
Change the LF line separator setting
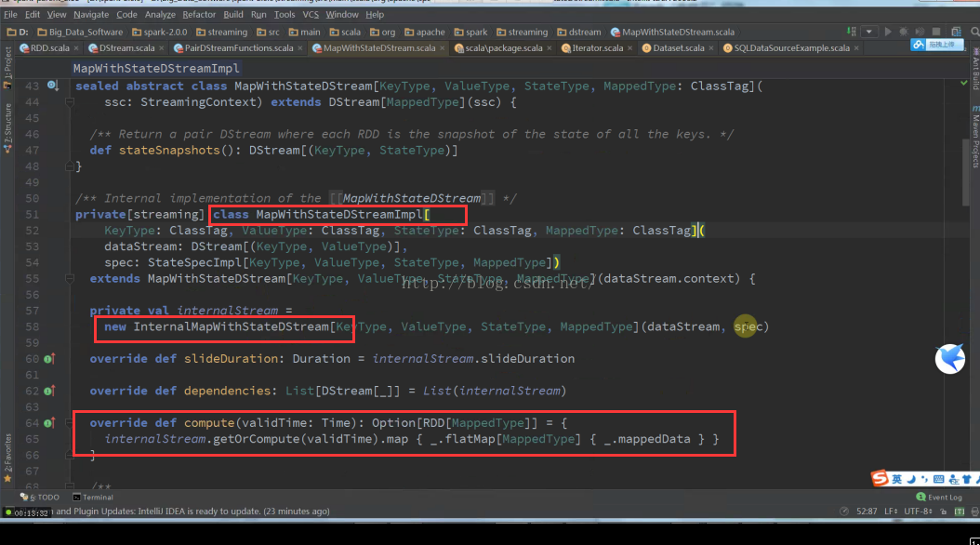[891, 511]
